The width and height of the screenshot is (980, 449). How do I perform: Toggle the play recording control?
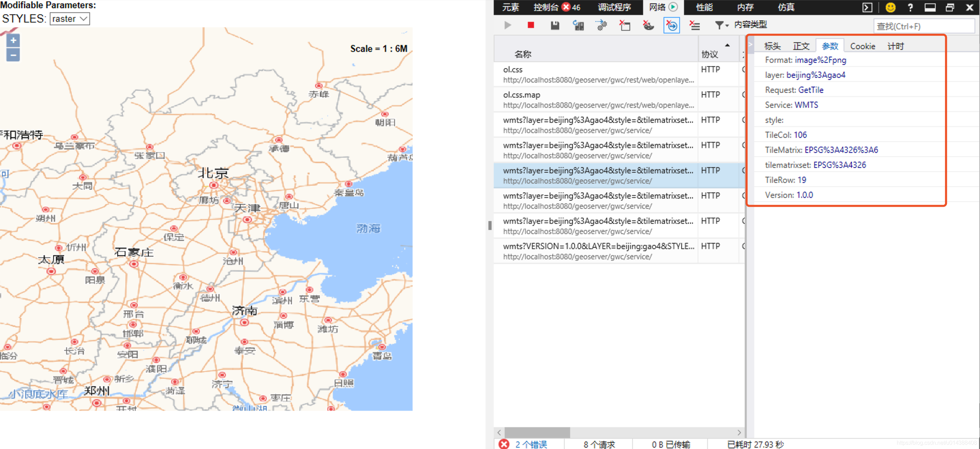(507, 26)
